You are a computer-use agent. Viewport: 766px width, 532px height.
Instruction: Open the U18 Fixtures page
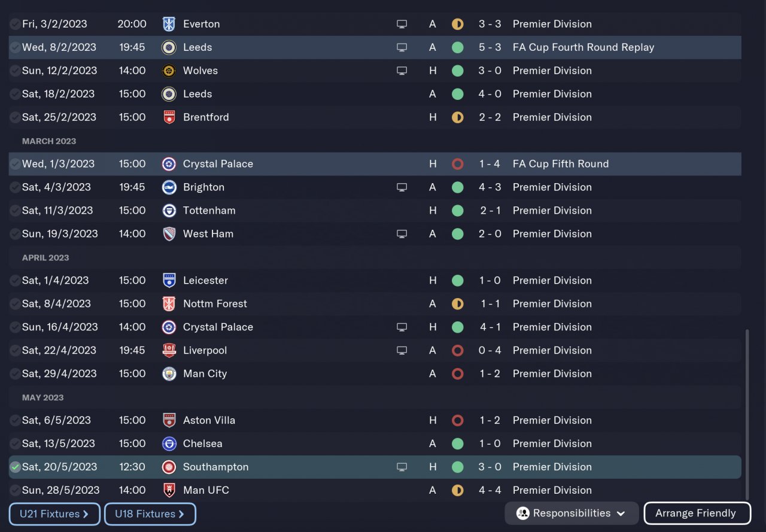[150, 514]
